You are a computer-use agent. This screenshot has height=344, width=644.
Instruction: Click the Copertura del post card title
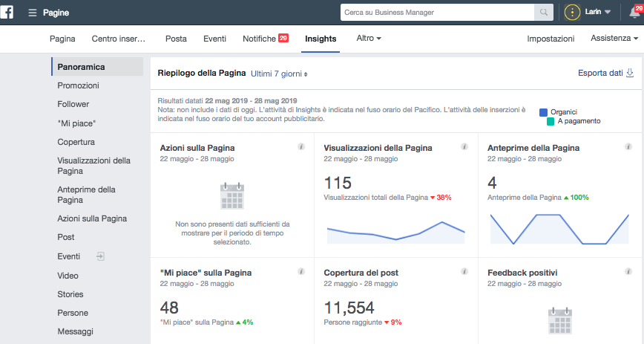361,273
